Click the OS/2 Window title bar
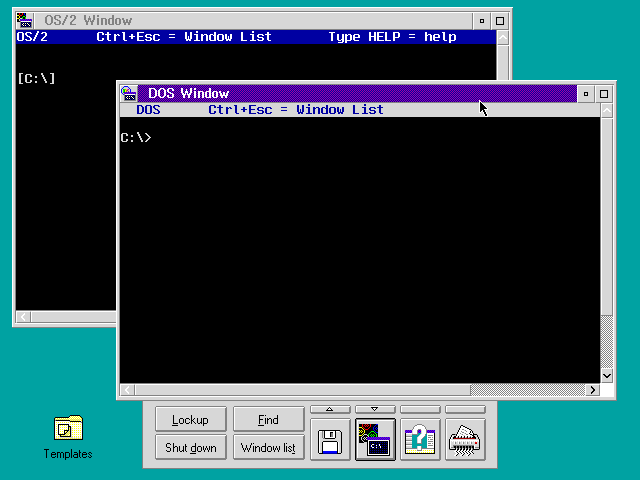This screenshot has height=480, width=640. coord(253,20)
